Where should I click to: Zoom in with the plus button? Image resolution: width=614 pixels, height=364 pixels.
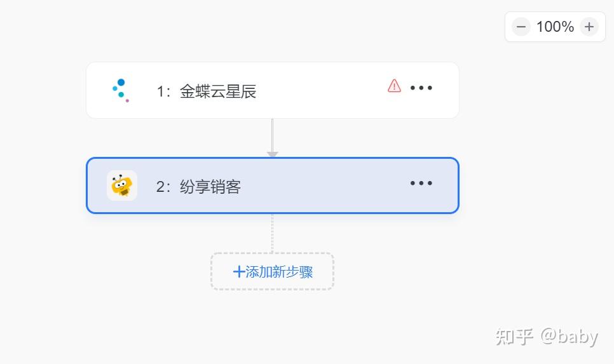(x=589, y=27)
